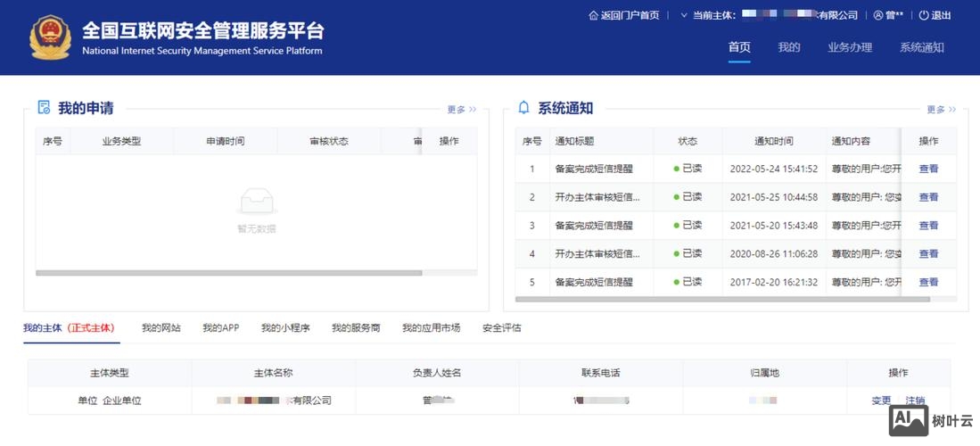Click the home icon beside 返回门户首页
Viewport: 980px width, 446px height.
pos(593,16)
